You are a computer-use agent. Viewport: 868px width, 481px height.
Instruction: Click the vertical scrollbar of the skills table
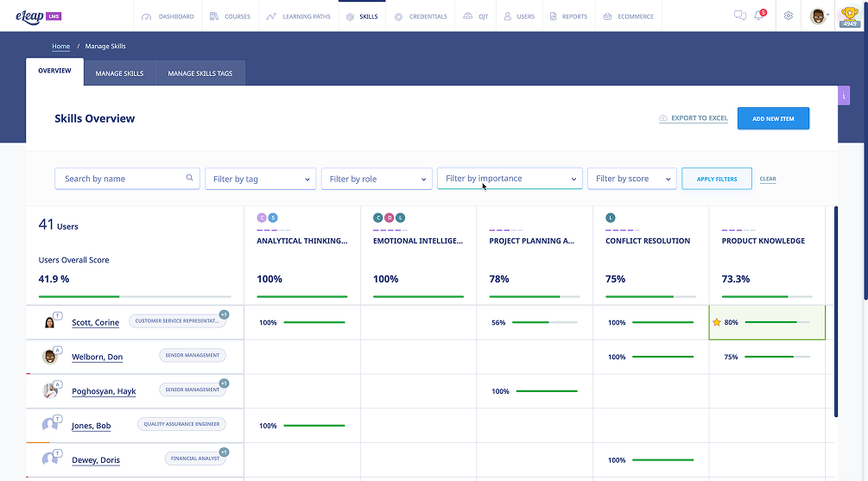click(836, 312)
